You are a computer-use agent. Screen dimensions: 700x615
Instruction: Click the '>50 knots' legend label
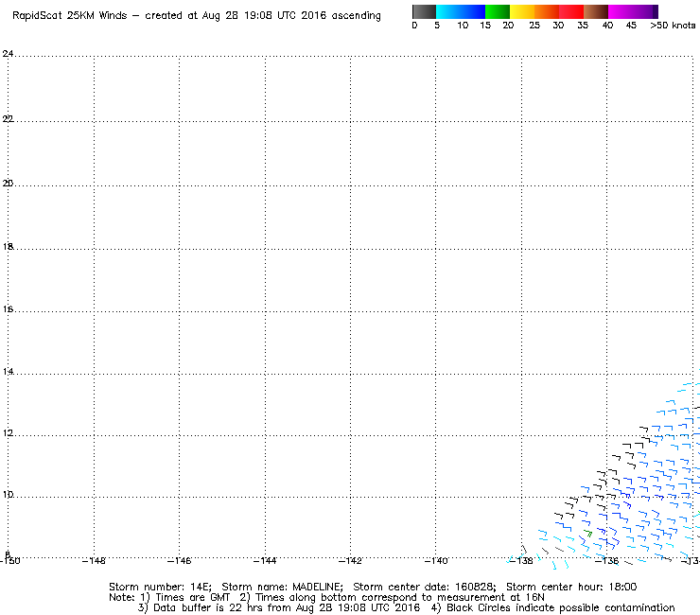click(673, 26)
